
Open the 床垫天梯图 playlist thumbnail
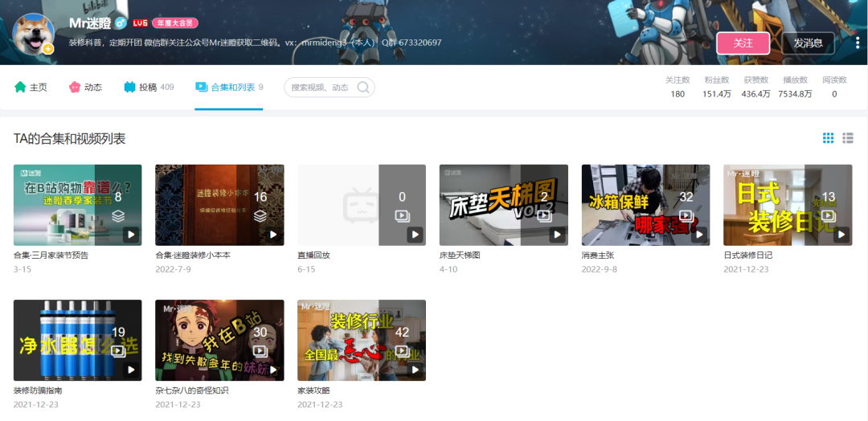coord(503,205)
